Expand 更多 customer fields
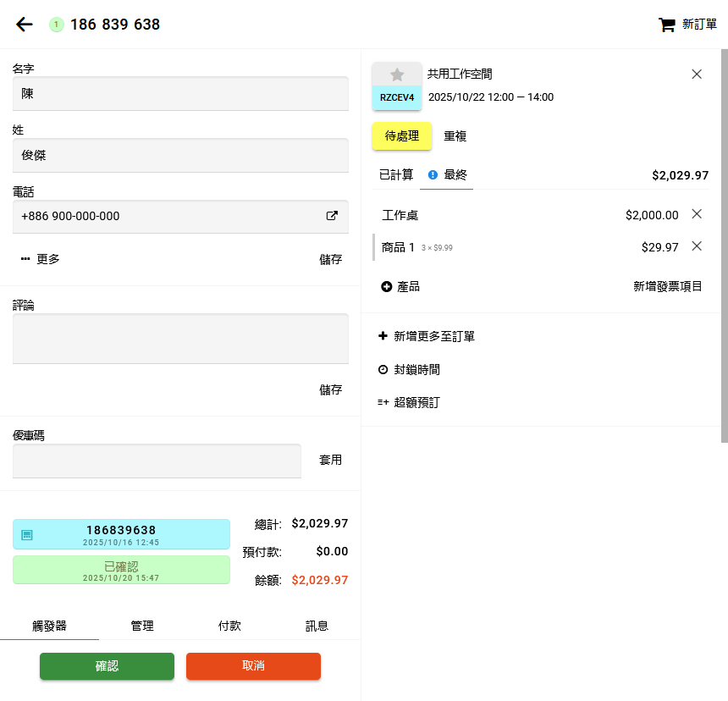Image resolution: width=728 pixels, height=701 pixels. [41, 259]
